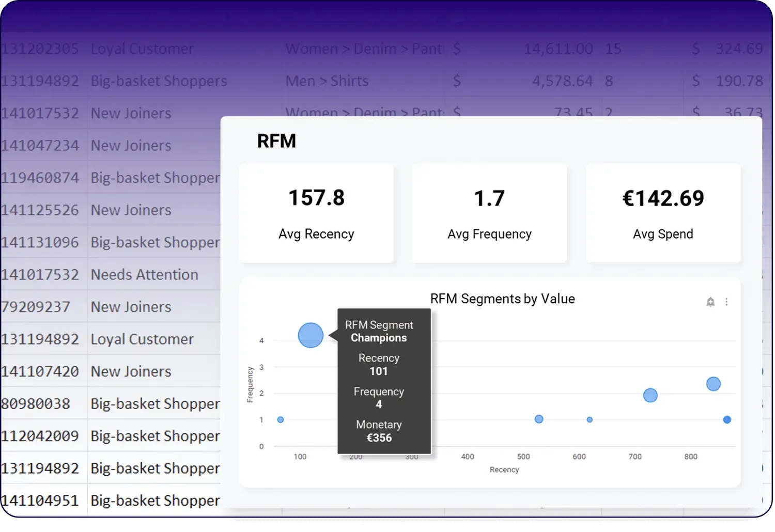Click the '4,578.64' amount cell
This screenshot has height=532, width=775.
[x=563, y=81]
